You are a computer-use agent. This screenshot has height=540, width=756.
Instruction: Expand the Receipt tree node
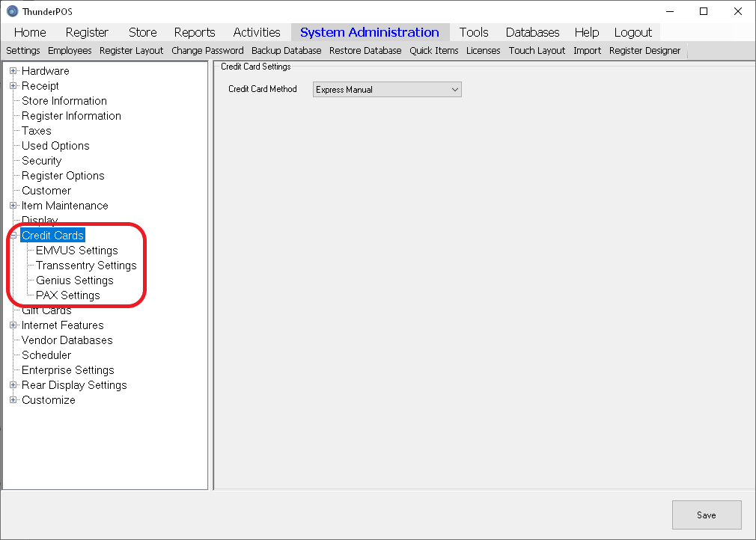[13, 86]
